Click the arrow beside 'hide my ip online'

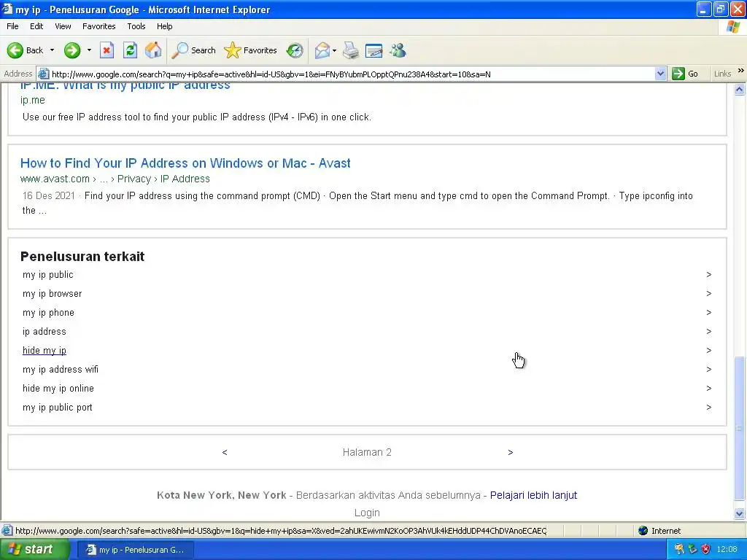point(709,389)
